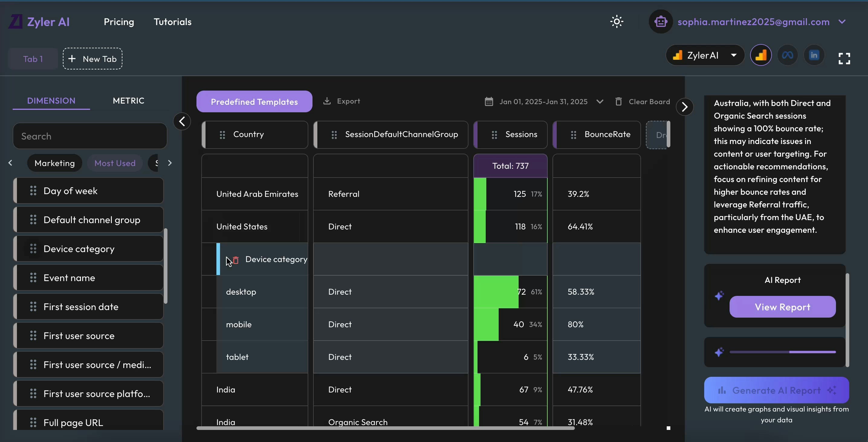Click the Predefined Templates button

254,102
